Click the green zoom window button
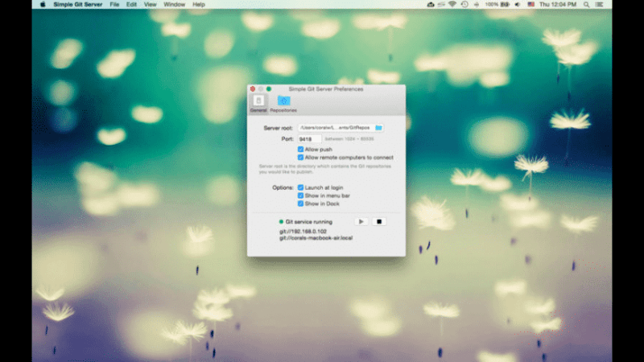 [269, 89]
